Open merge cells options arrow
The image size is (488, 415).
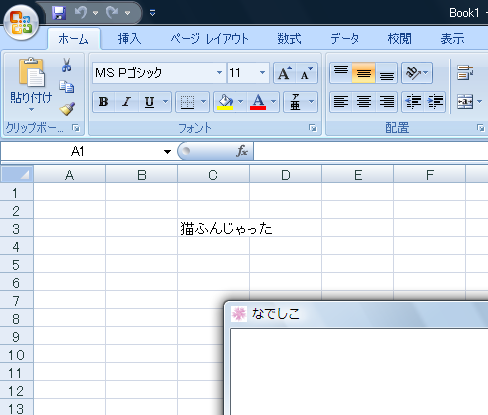pyautogui.click(x=480, y=102)
